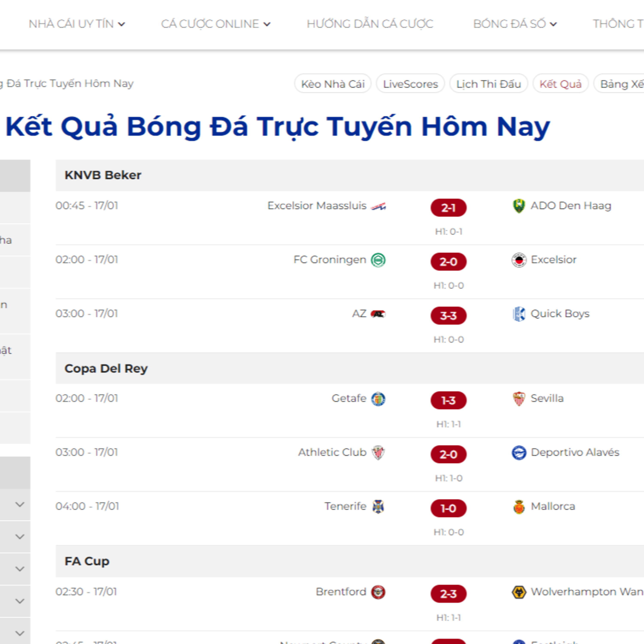Click 00:45 - 17/01 match time
Image resolution: width=644 pixels, height=644 pixels.
[x=87, y=206]
